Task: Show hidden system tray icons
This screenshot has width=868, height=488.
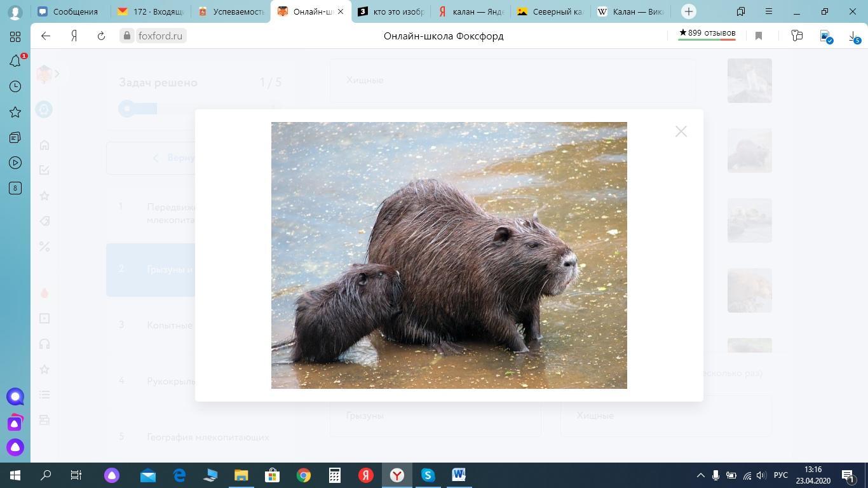Action: point(700,475)
